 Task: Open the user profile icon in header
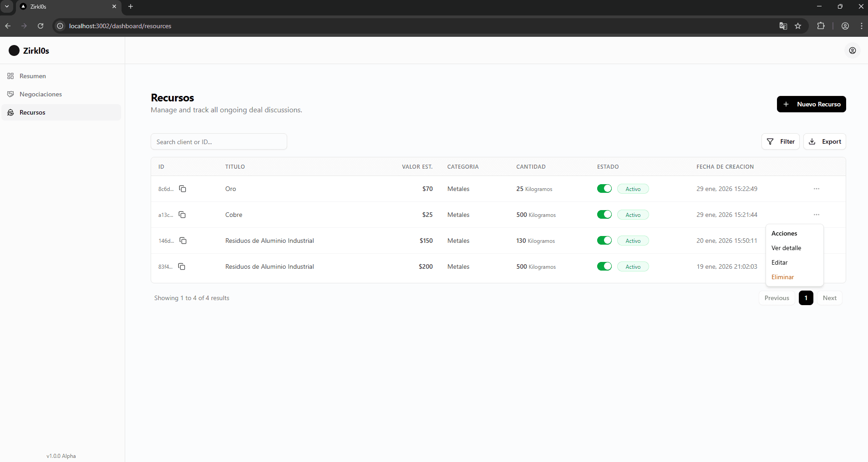(852, 50)
